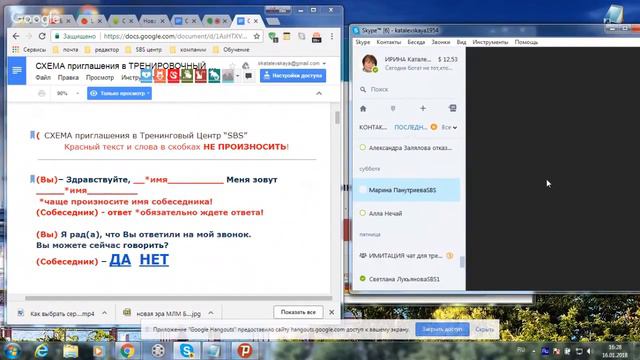Open media player icon in taskbar
The image size is (640, 360).
point(98,351)
